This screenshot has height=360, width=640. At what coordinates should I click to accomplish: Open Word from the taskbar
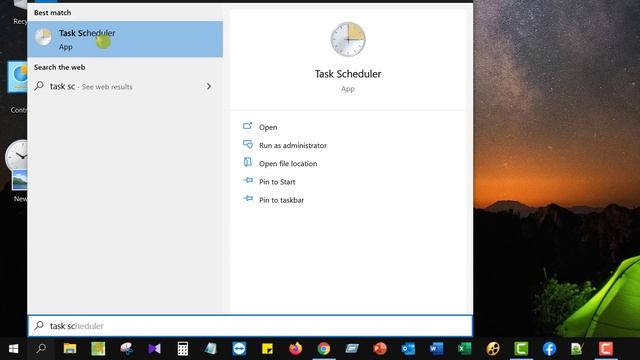[436, 349]
